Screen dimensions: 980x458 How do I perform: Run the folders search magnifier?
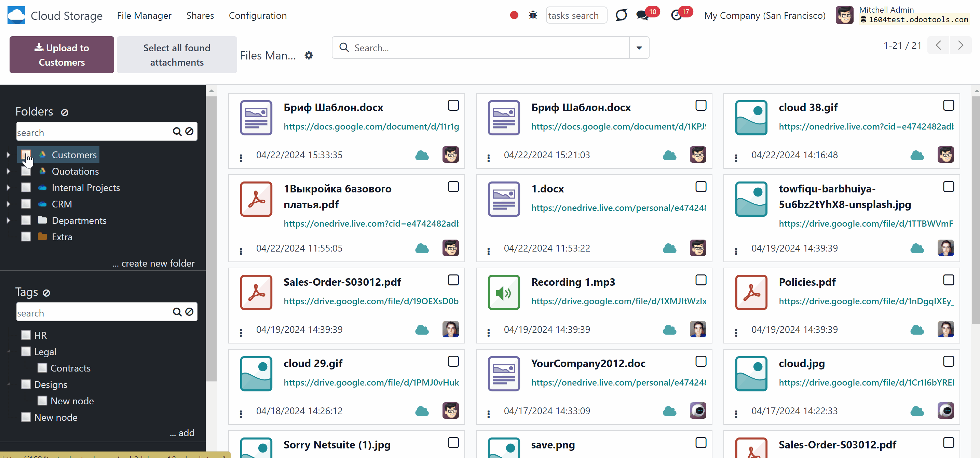click(x=177, y=132)
